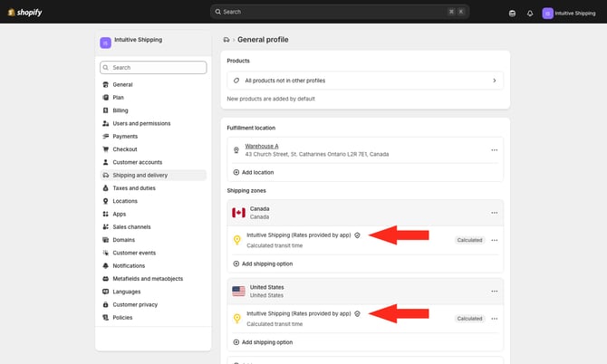The height and width of the screenshot is (364, 607).
Task: Click the Locations pin icon in sidebar
Action: [105, 201]
